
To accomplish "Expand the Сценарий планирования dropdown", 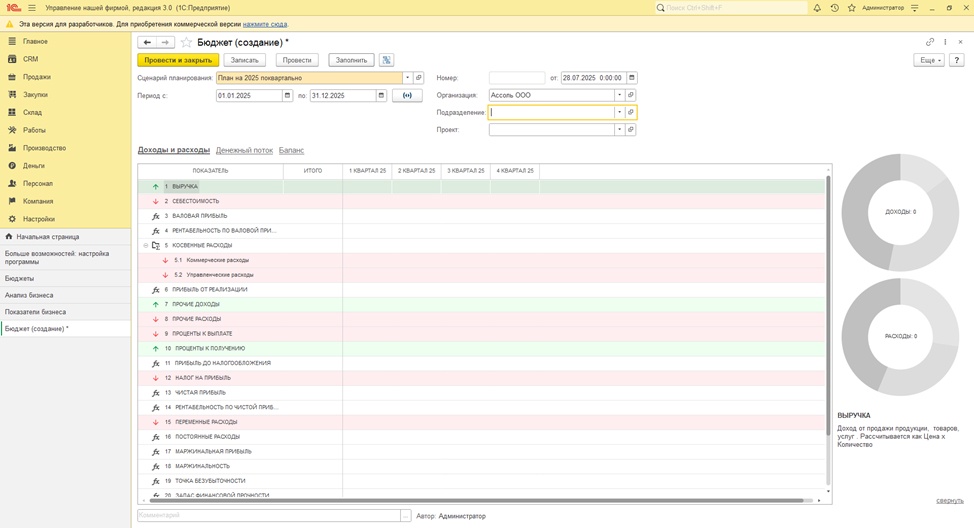I will point(407,78).
